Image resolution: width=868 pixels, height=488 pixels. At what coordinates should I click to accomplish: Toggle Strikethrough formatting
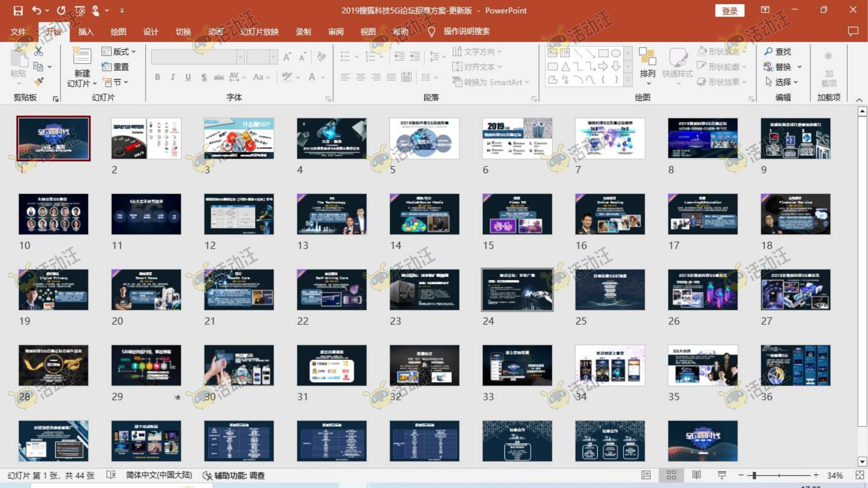[219, 77]
